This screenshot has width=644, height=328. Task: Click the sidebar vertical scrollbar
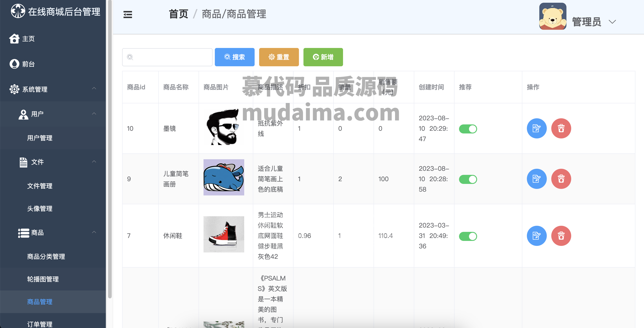point(110,149)
